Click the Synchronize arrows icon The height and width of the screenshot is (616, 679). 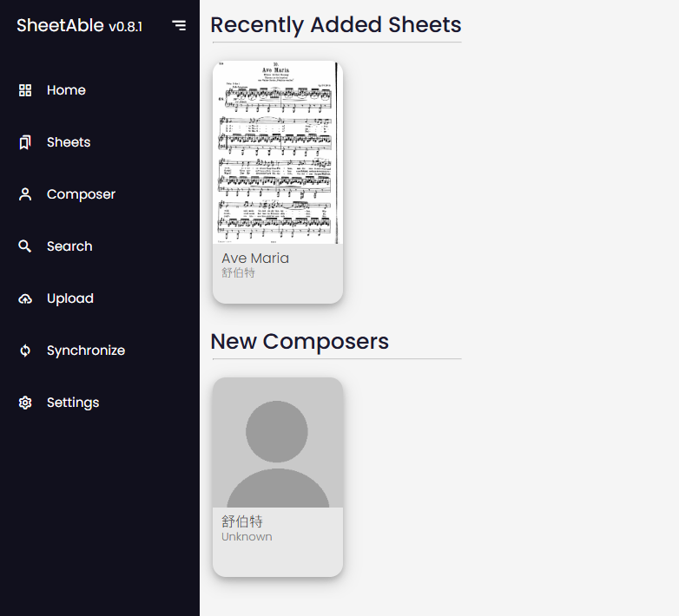click(25, 351)
